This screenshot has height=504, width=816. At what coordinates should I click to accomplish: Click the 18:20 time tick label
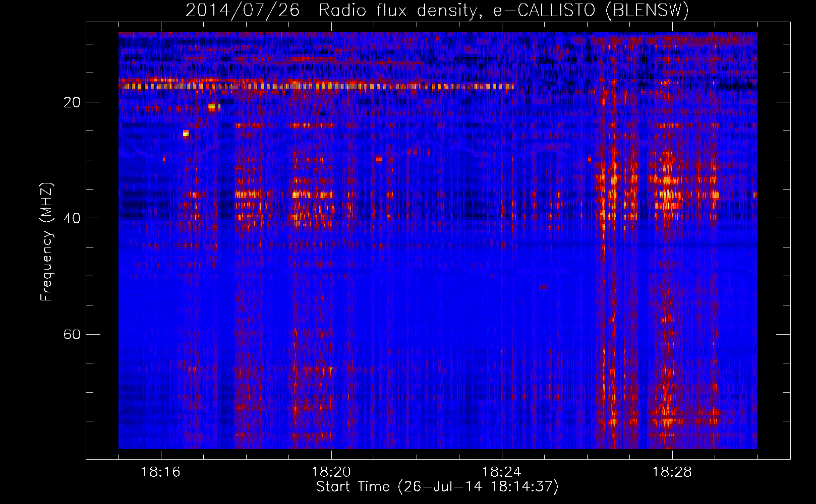pyautogui.click(x=331, y=472)
